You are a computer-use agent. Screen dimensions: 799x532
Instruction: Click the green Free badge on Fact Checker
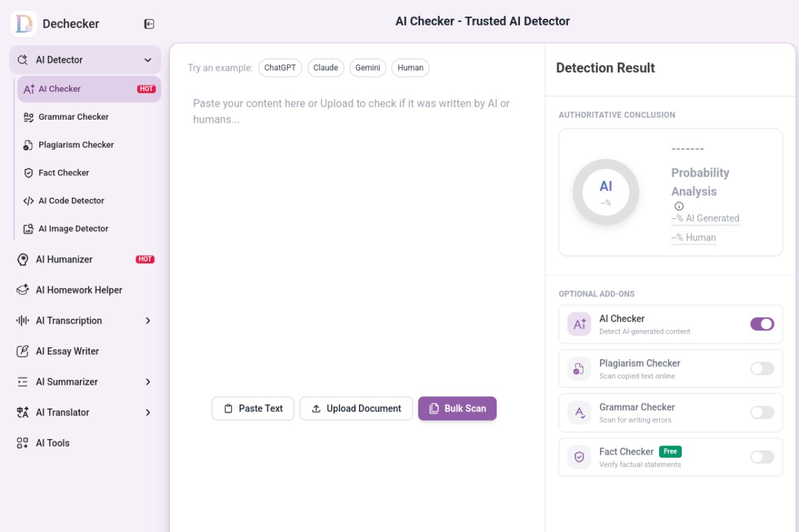tap(670, 452)
